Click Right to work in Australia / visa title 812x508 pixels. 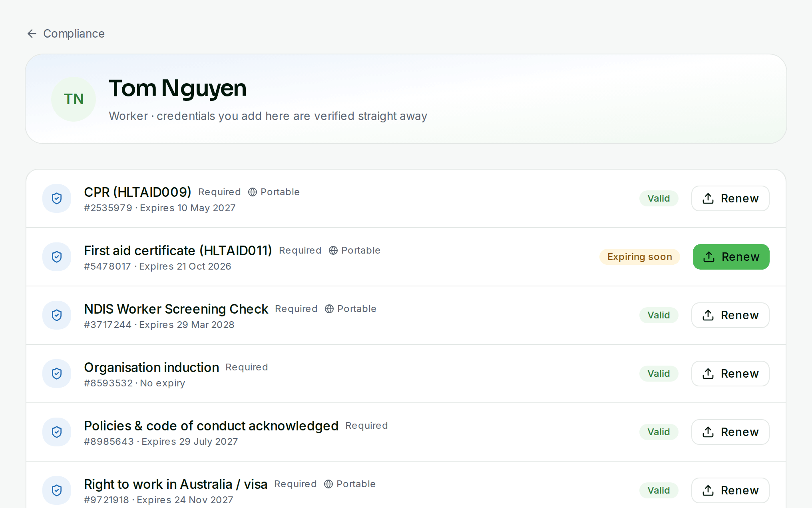(x=175, y=484)
